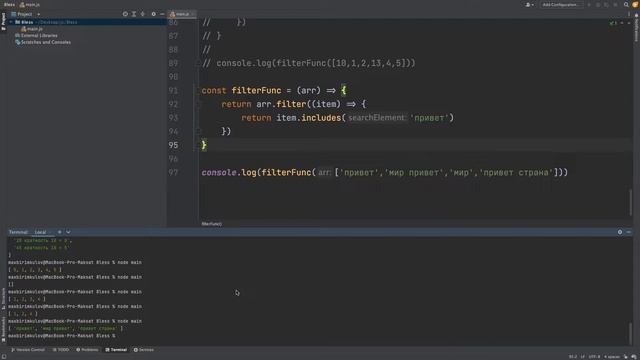Image resolution: width=640 pixels, height=360 pixels.
Task: Click Expand All icon in Project panel header
Action: [134, 14]
